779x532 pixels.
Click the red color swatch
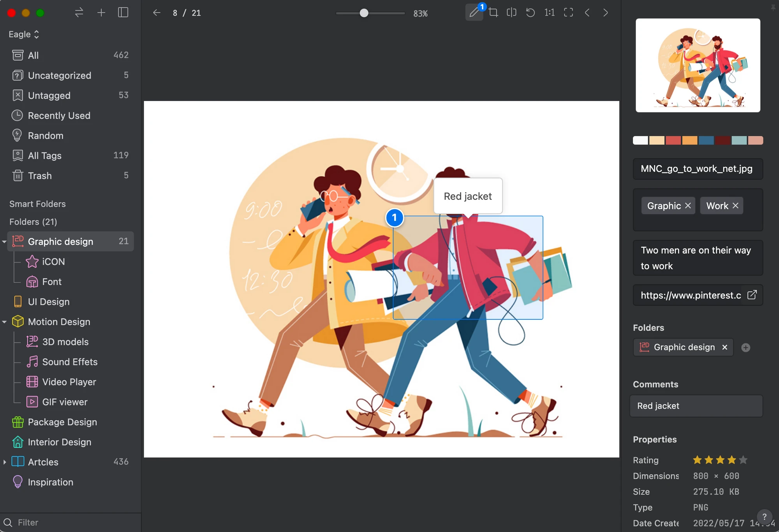point(673,141)
